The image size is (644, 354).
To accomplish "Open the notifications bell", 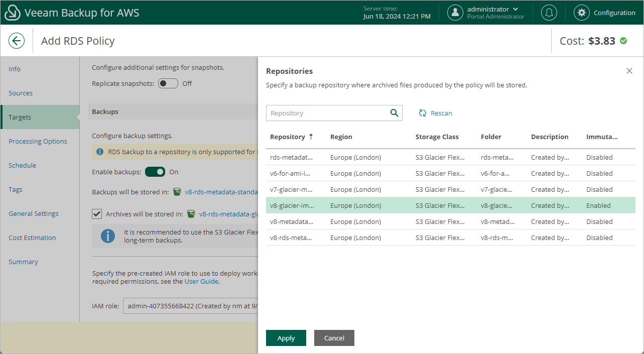I will point(549,13).
